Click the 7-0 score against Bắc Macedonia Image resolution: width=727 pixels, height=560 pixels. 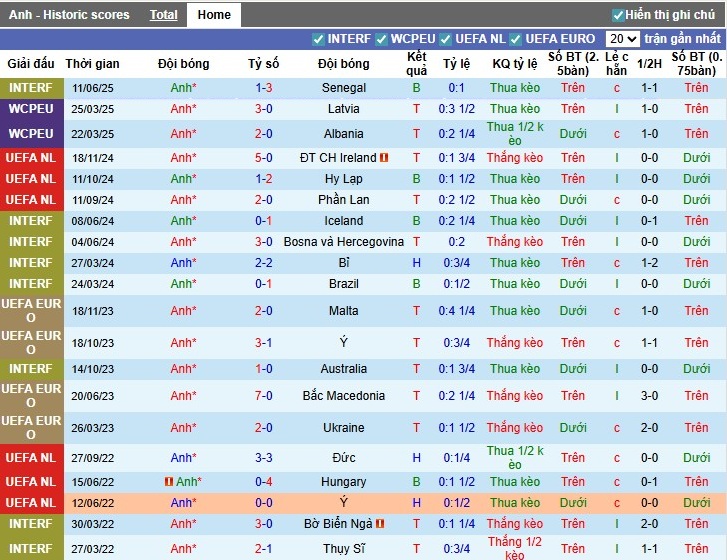pyautogui.click(x=264, y=396)
